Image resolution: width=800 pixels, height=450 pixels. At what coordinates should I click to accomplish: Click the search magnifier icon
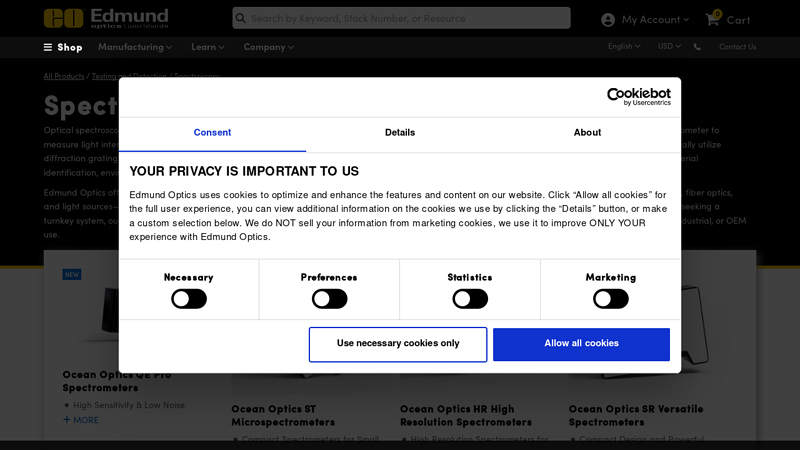pos(241,18)
